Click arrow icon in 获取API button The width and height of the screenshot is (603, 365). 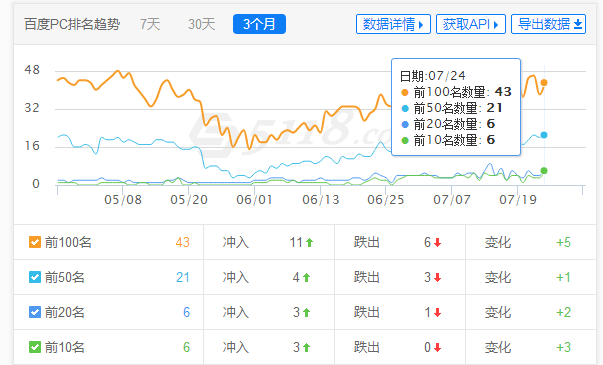[496, 25]
